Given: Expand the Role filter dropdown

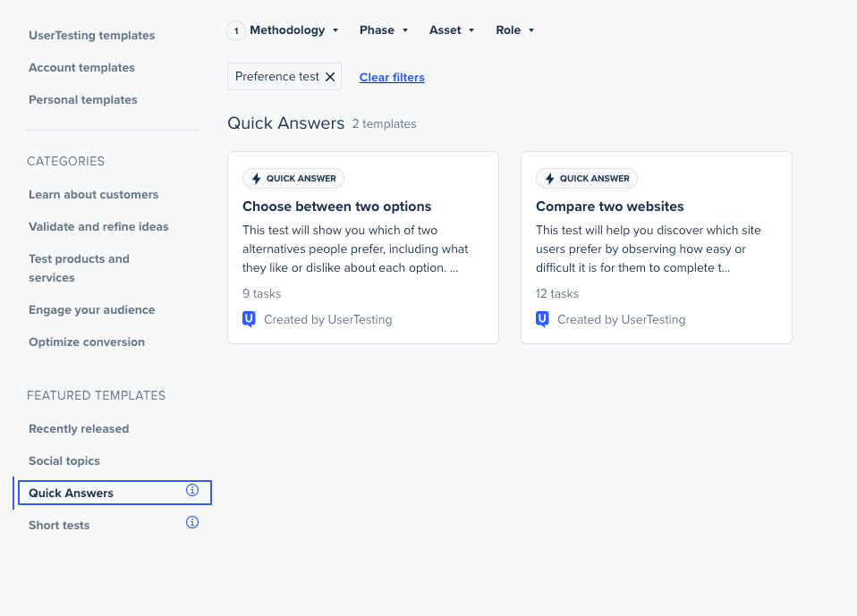Looking at the screenshot, I should tap(515, 30).
